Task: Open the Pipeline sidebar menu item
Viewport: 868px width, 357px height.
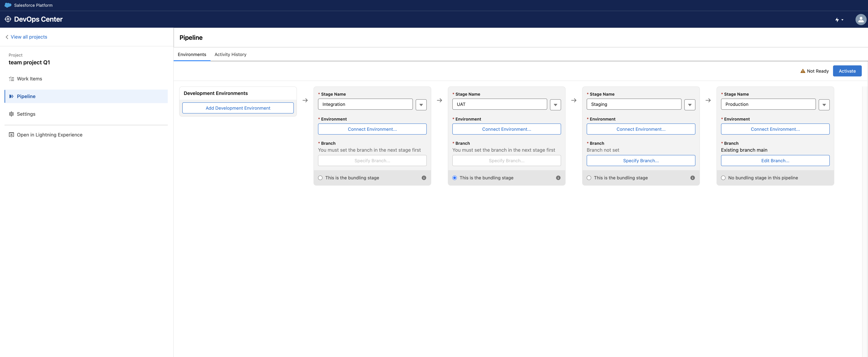Action: tap(26, 96)
